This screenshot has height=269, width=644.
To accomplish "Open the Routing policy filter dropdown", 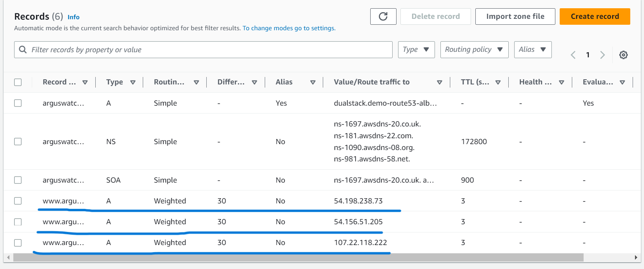I will point(474,49).
